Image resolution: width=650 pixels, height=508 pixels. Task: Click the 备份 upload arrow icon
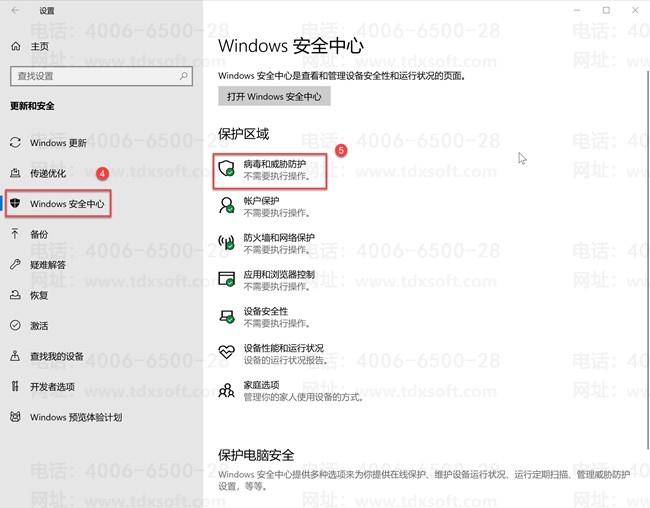15,234
